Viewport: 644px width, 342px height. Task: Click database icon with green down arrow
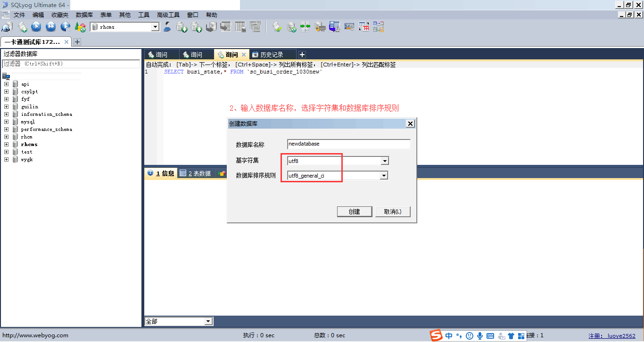(x=182, y=27)
